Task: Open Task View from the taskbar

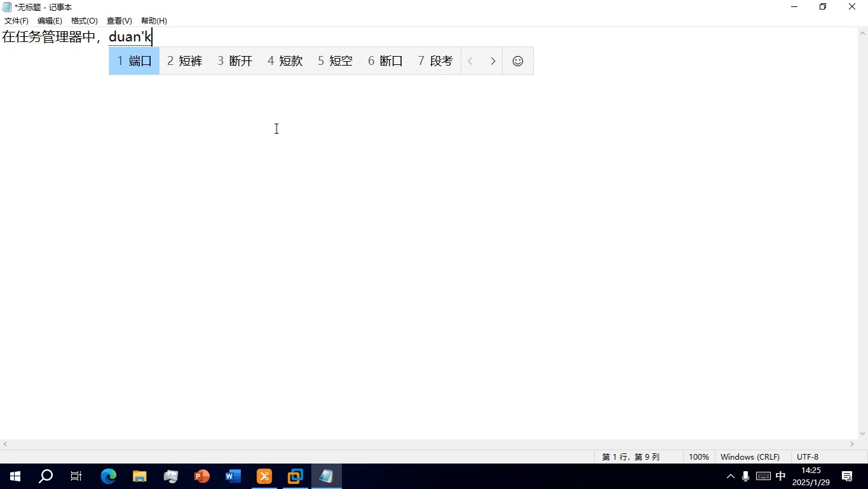Action: point(76,476)
